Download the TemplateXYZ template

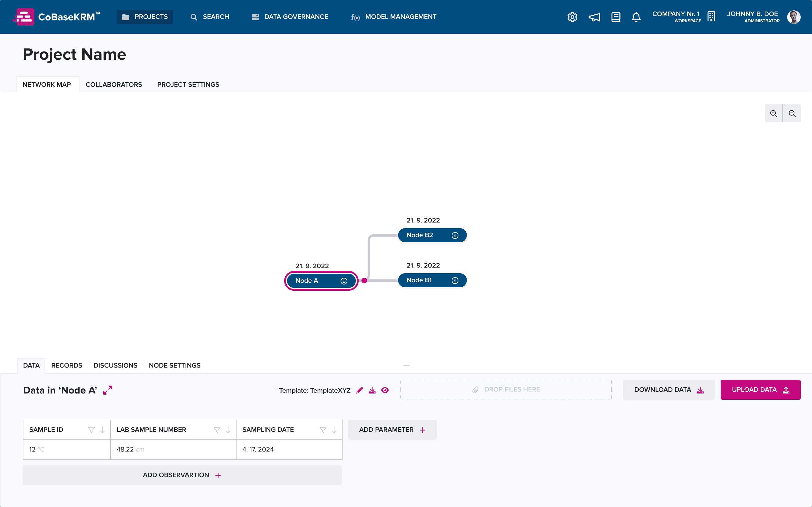pos(372,390)
